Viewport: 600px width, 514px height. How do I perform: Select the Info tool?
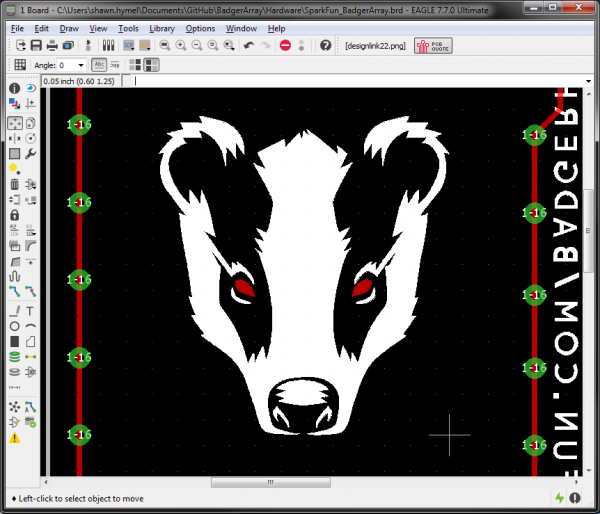pyautogui.click(x=15, y=88)
